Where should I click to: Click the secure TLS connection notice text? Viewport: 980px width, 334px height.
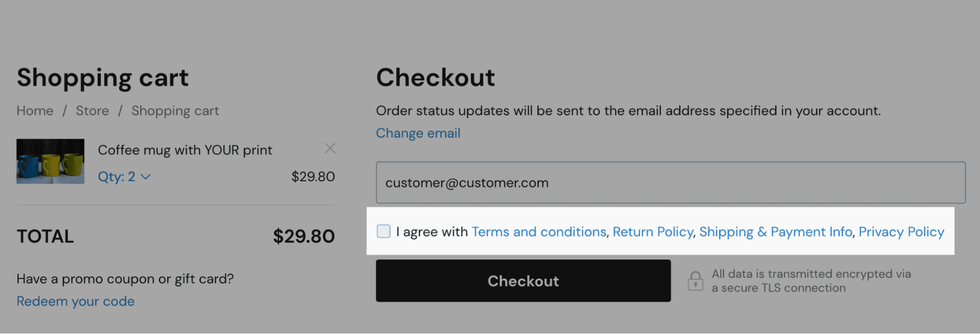pyautogui.click(x=811, y=281)
